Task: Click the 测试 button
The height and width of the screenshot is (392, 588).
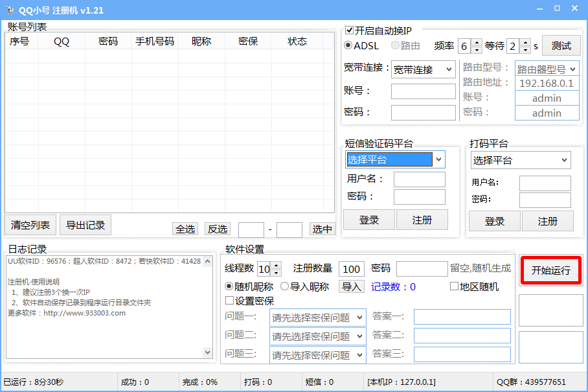Action: 561,46
